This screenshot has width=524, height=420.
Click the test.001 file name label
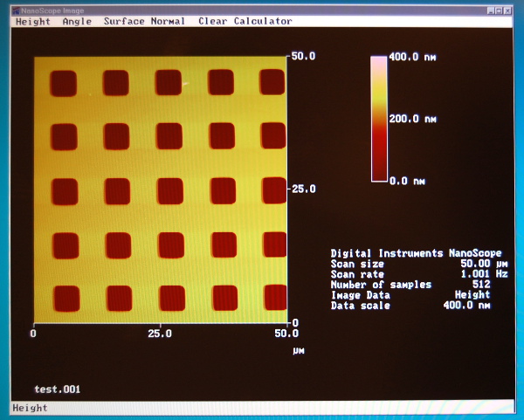tap(58, 389)
